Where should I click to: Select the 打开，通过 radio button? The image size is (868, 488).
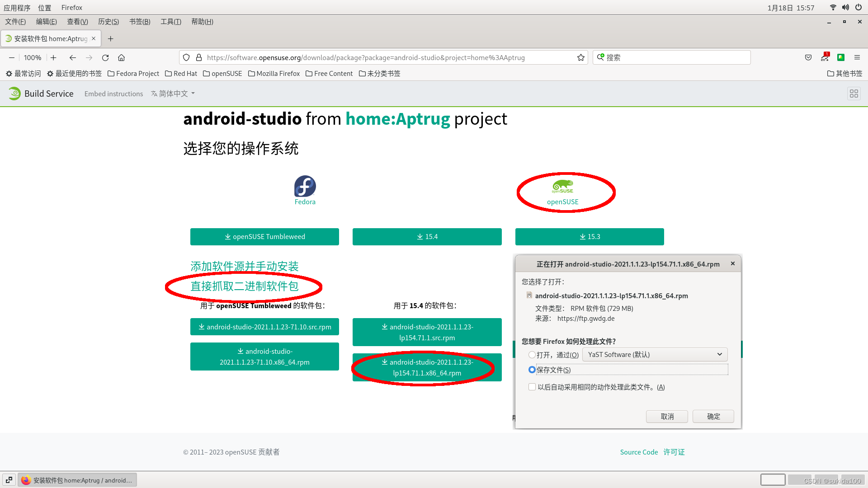(x=532, y=355)
